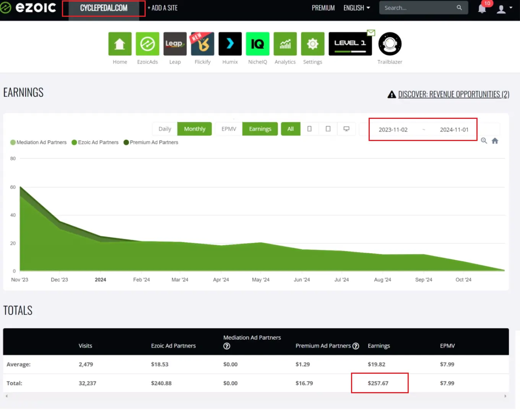This screenshot has height=420, width=520.
Task: Toggle Mediation Ad Partners legend series
Action: [38, 142]
